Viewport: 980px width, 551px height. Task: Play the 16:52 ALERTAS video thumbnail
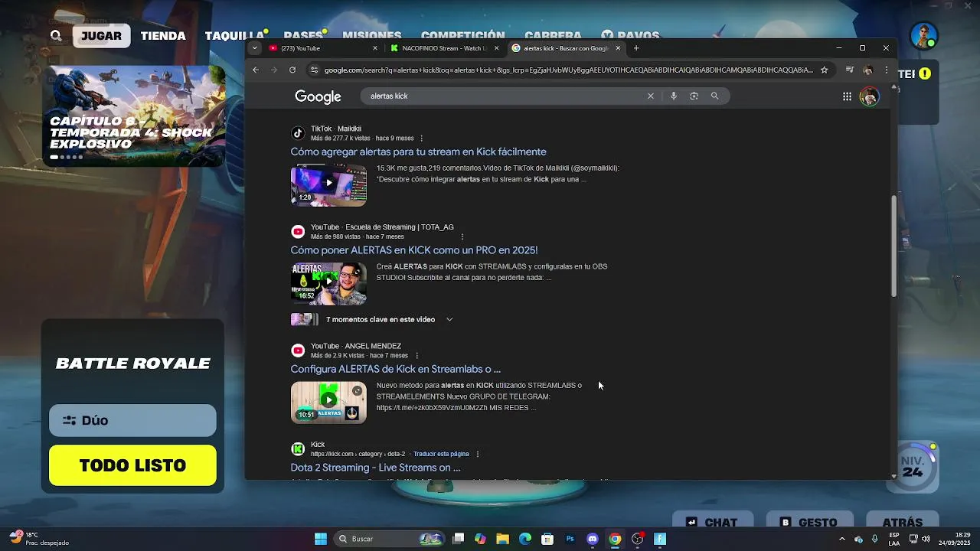point(328,283)
